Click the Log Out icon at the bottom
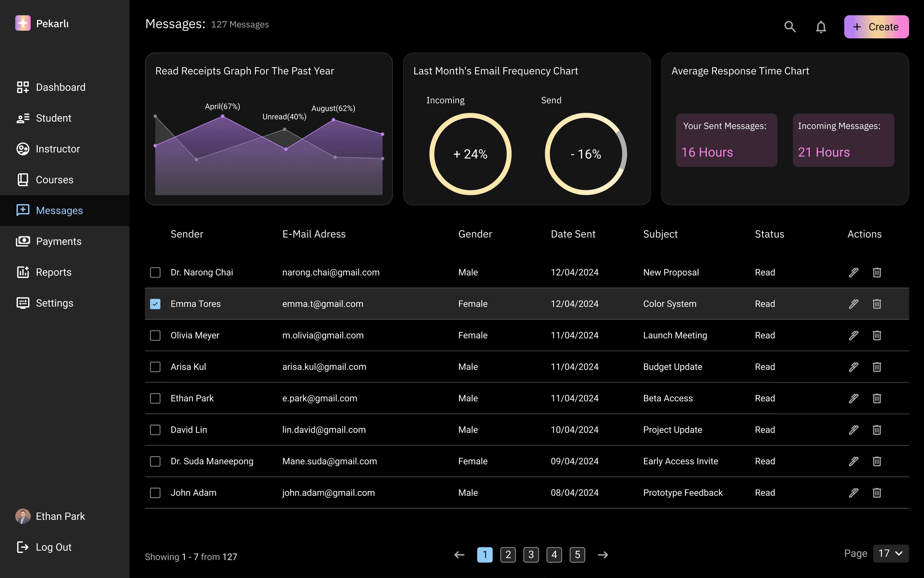This screenshot has height=578, width=924. coord(22,547)
